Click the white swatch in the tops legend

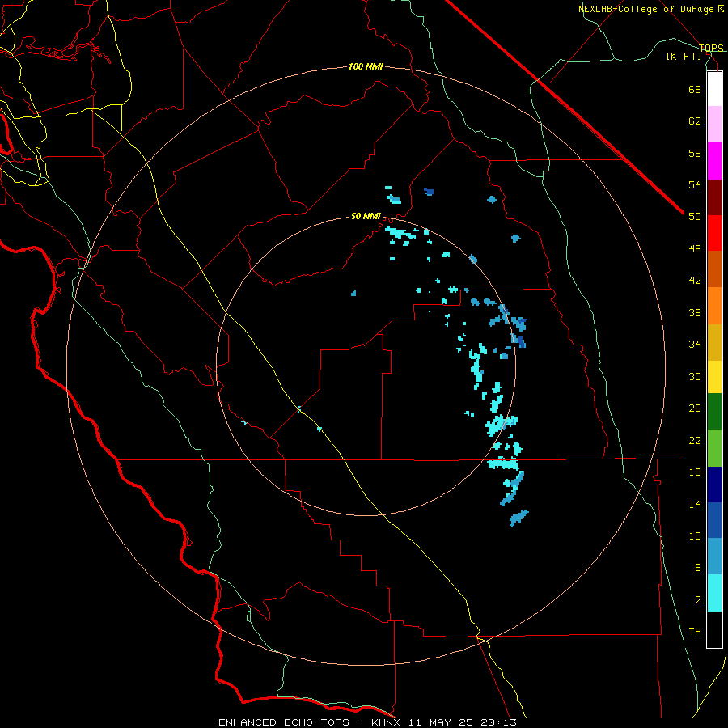(x=714, y=89)
